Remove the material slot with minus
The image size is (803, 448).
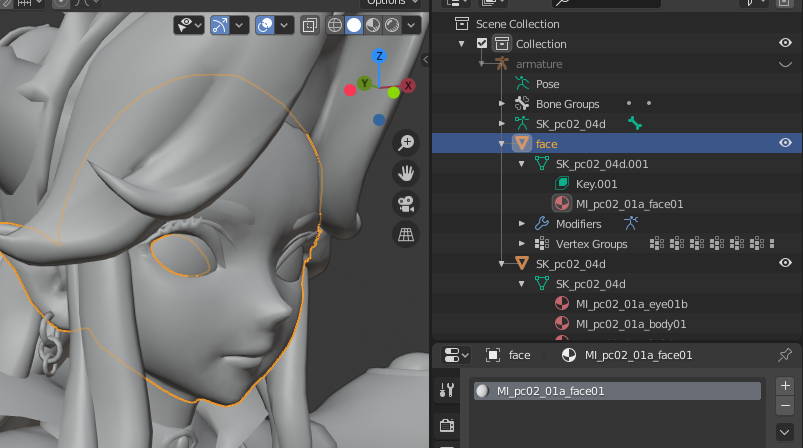785,406
